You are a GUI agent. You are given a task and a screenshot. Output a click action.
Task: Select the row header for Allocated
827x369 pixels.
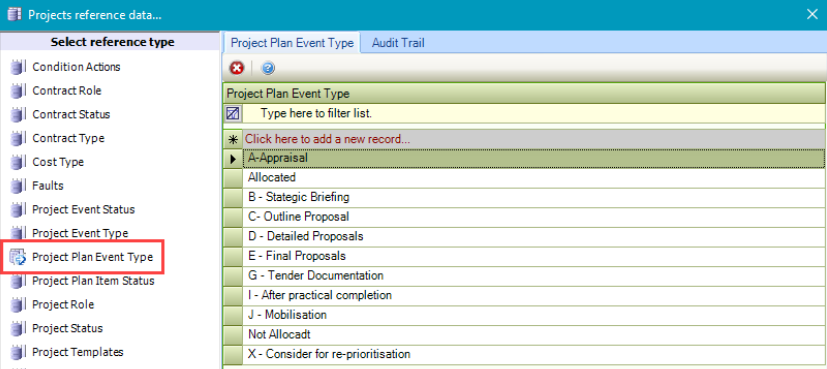(x=233, y=178)
